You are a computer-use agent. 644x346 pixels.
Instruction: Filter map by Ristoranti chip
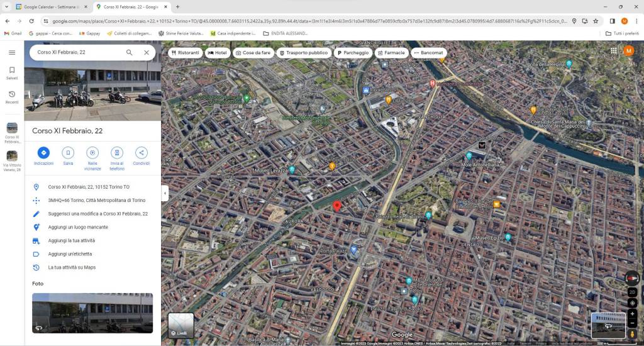pos(186,53)
